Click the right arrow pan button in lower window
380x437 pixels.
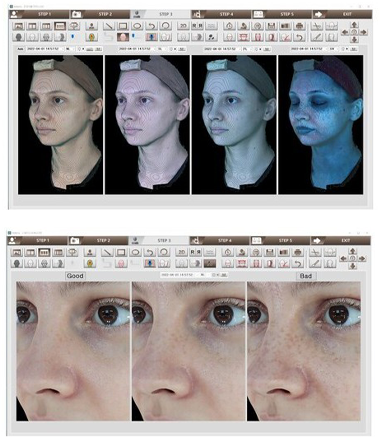[362, 258]
